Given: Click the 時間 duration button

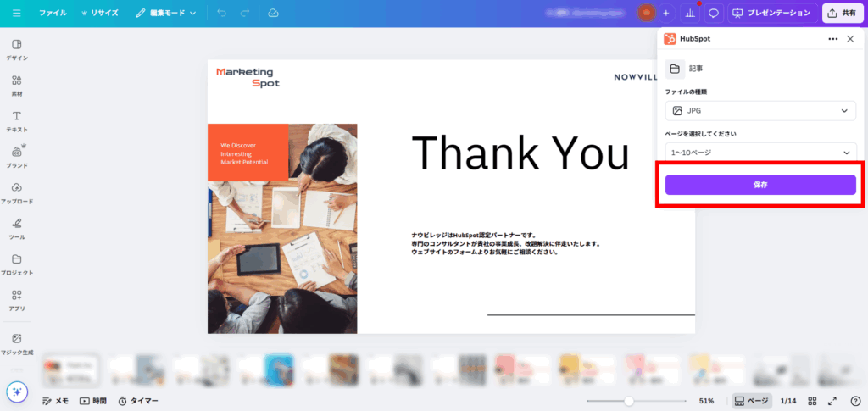Looking at the screenshot, I should pyautogui.click(x=93, y=401).
